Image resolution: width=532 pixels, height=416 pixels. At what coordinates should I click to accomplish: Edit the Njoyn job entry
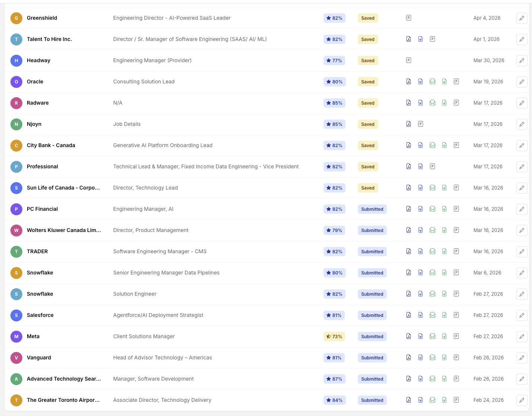click(x=522, y=124)
